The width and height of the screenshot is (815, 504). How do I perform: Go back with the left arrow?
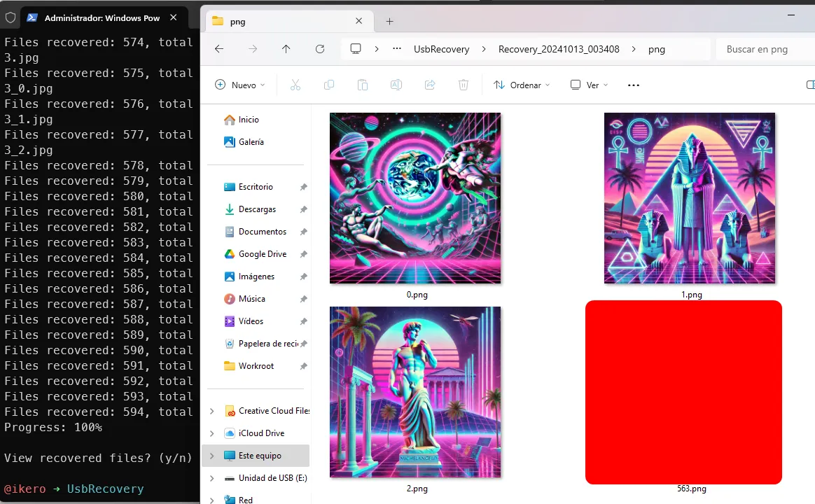(219, 49)
